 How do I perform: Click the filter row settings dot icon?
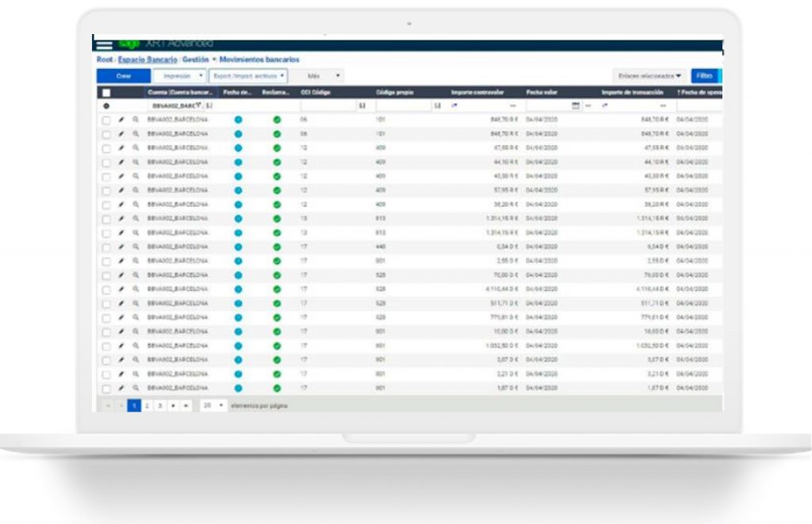[106, 105]
